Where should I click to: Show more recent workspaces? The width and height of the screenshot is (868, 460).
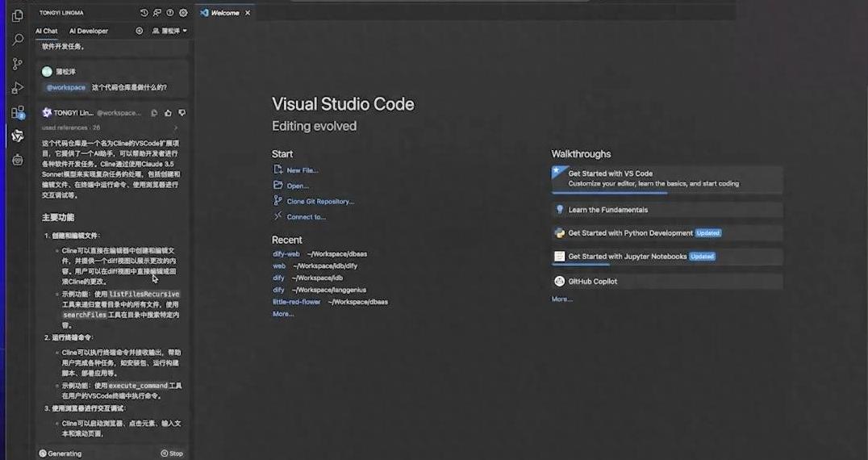point(283,314)
